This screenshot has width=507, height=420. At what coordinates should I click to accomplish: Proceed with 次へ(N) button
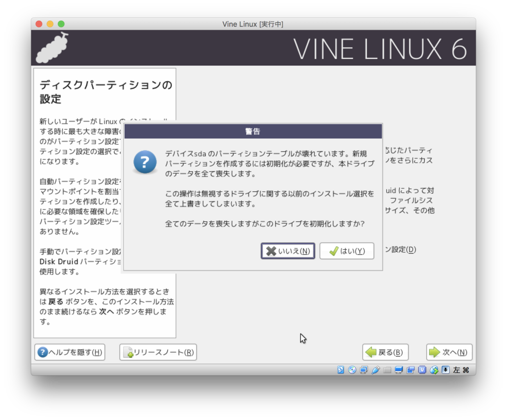pyautogui.click(x=449, y=352)
